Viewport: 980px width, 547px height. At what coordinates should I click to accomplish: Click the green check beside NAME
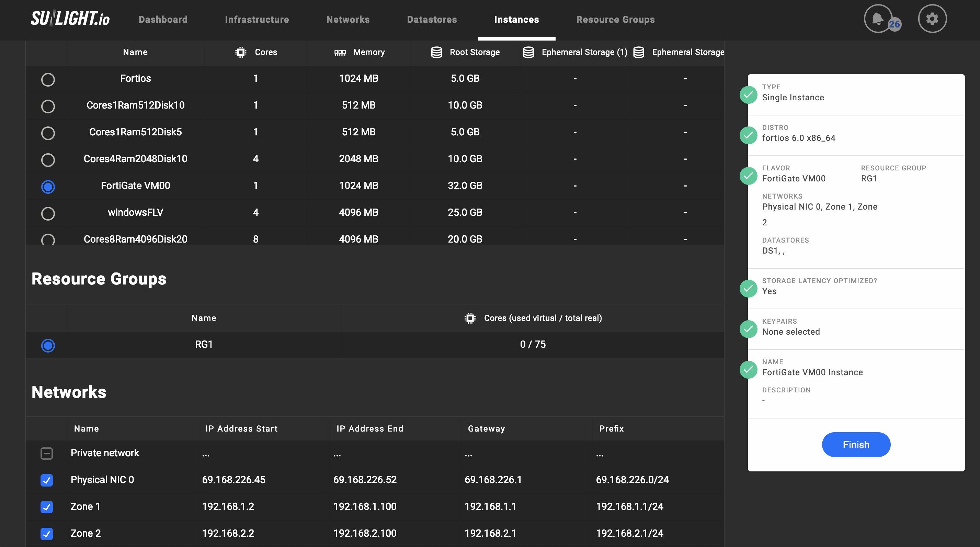748,370
